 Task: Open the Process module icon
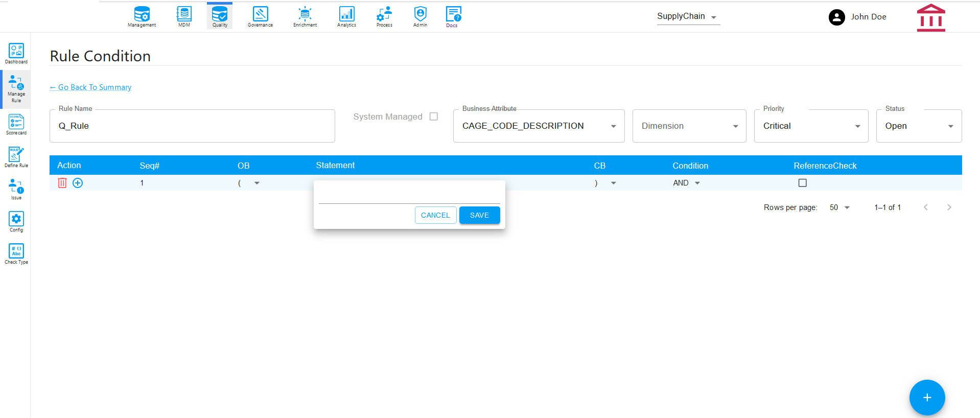384,16
